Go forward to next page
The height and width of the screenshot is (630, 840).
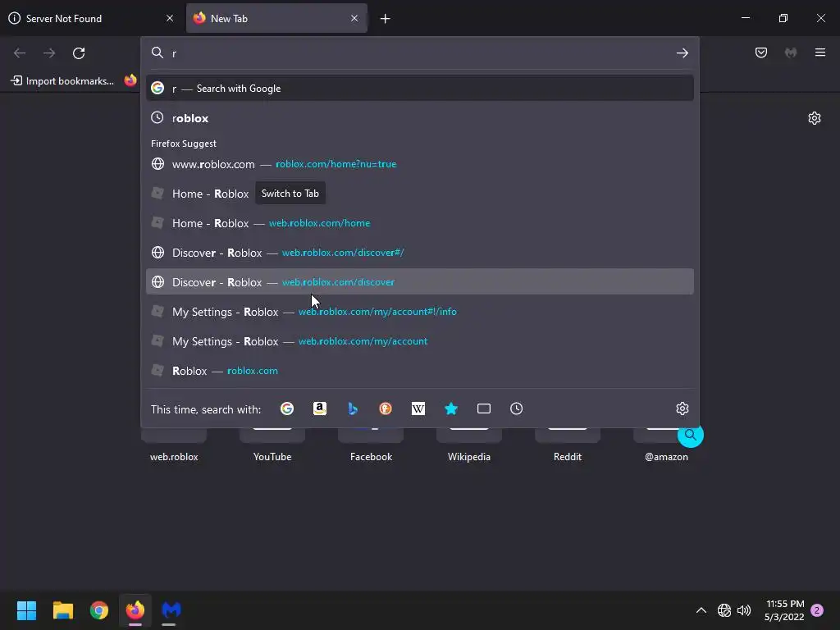(49, 53)
